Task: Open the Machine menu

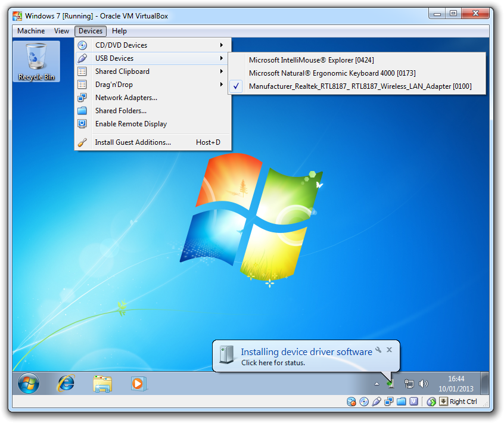Action: click(31, 31)
